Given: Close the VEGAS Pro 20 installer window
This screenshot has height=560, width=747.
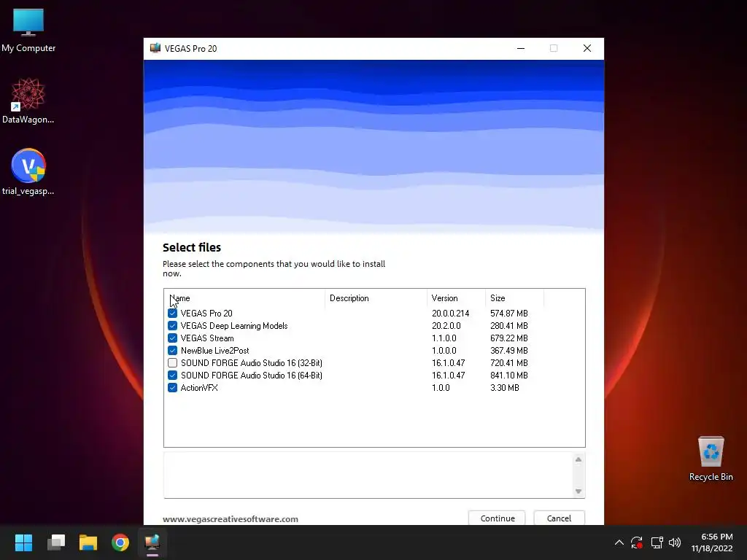Looking at the screenshot, I should point(587,48).
